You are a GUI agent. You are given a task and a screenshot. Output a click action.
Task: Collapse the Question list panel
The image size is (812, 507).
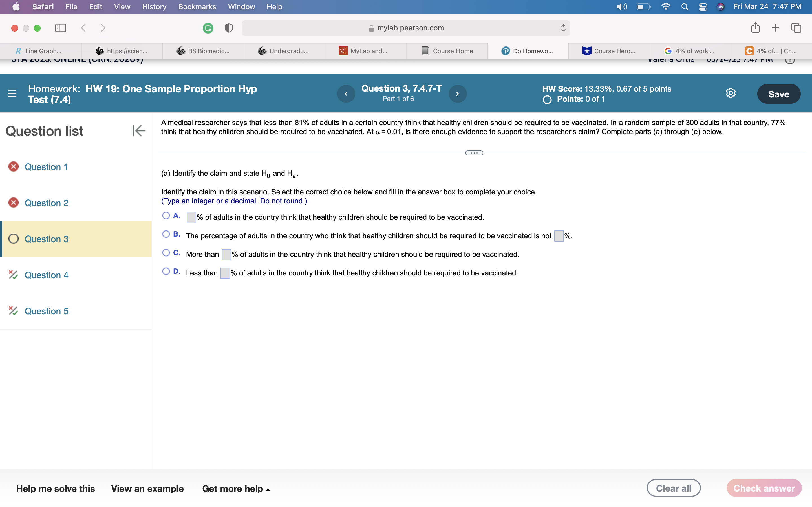[x=139, y=131]
